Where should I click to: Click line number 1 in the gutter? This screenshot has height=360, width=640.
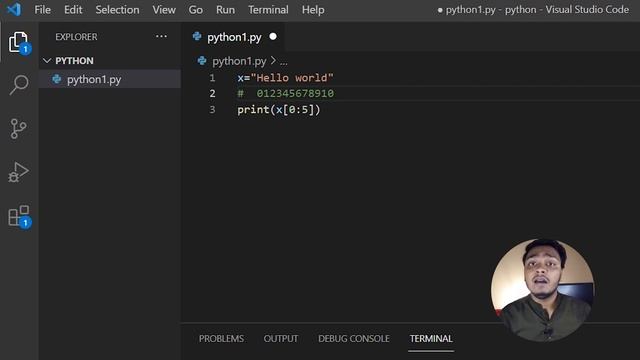[212, 78]
